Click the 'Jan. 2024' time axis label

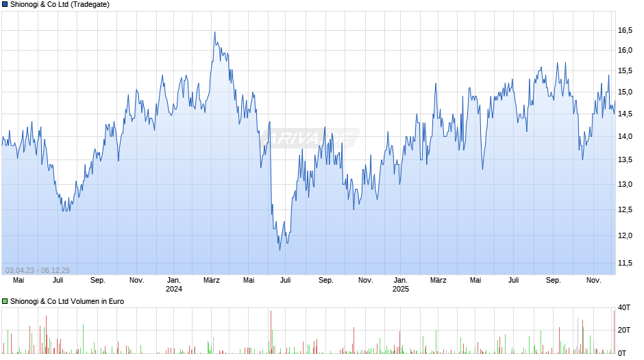pos(174,285)
